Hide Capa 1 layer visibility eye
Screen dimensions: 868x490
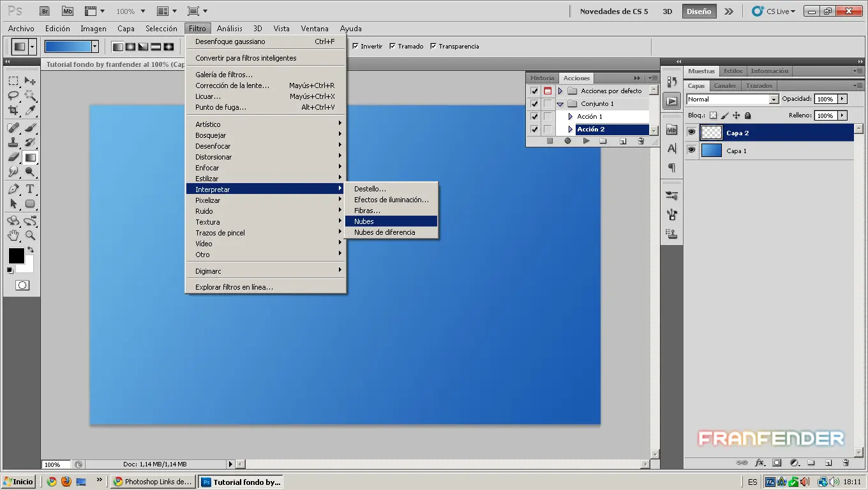click(x=691, y=150)
